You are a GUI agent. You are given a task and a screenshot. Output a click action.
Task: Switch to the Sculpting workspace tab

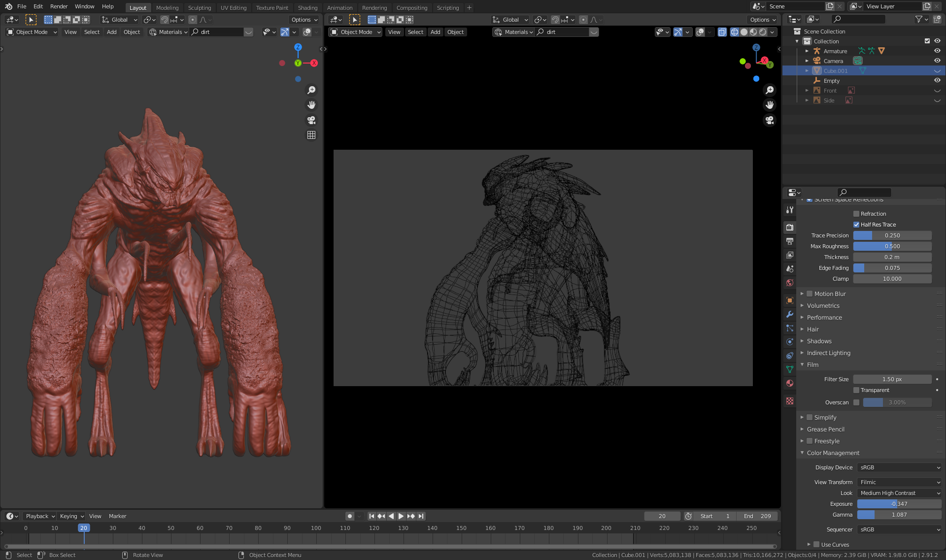[x=200, y=7]
